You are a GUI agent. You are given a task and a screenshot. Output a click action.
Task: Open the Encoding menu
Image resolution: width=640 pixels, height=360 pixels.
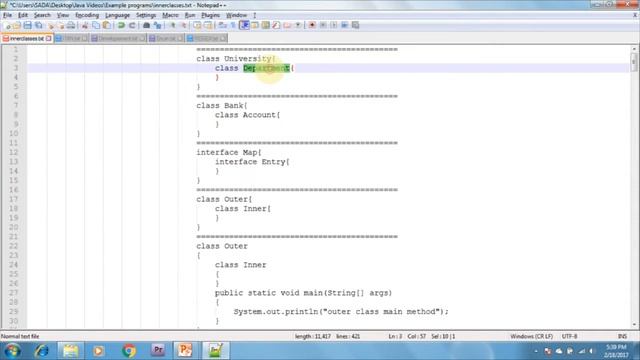tap(87, 15)
